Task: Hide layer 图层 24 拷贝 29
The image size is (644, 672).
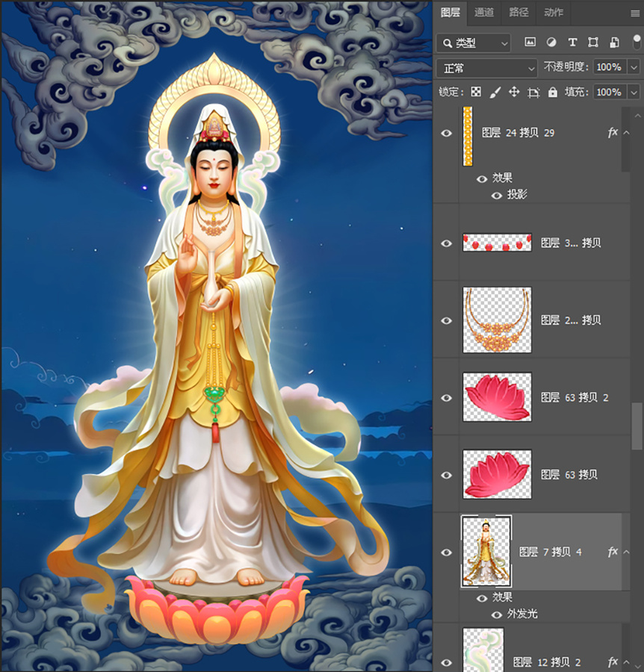Action: point(446,134)
